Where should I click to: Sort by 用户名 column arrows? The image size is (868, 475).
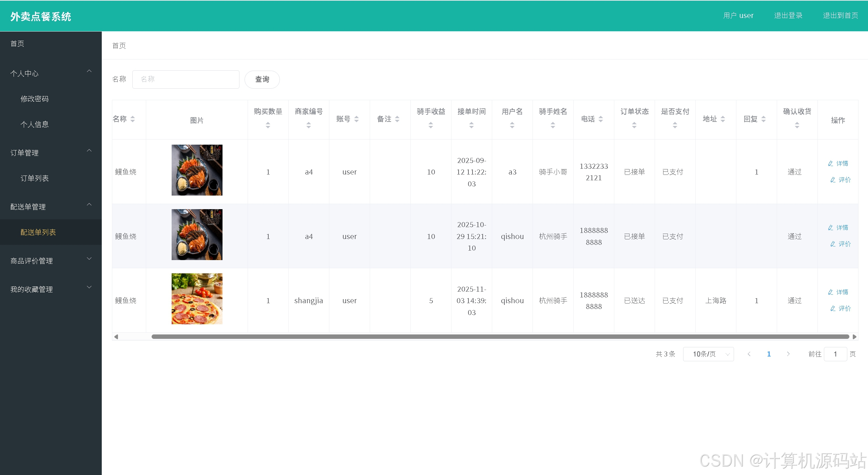512,125
